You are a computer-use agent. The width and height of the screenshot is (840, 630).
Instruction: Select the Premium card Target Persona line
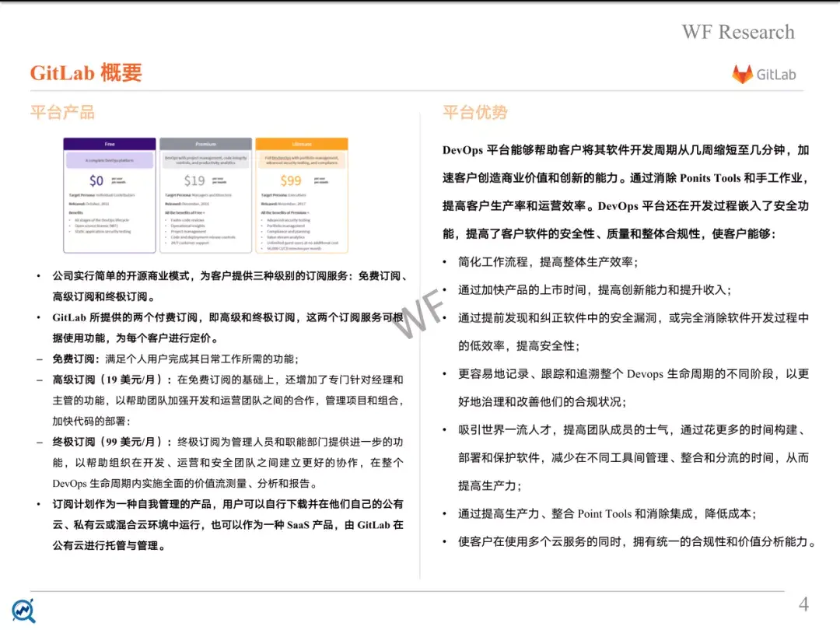click(x=198, y=194)
